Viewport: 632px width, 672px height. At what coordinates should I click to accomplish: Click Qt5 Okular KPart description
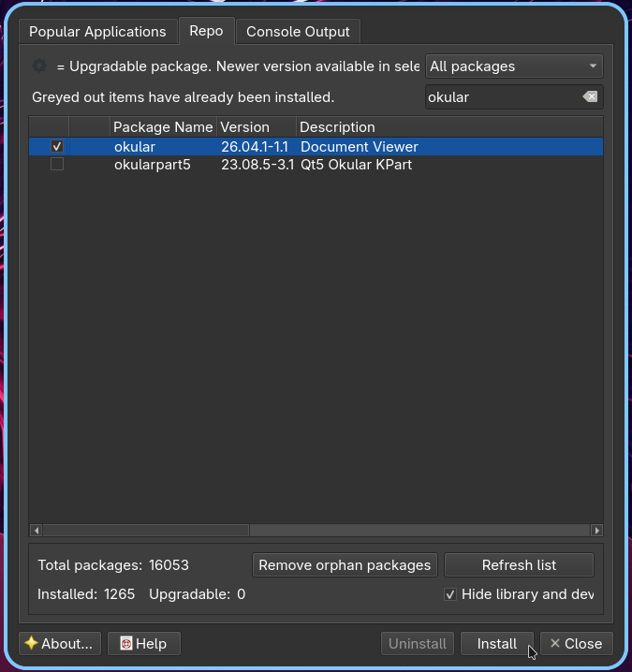click(357, 165)
